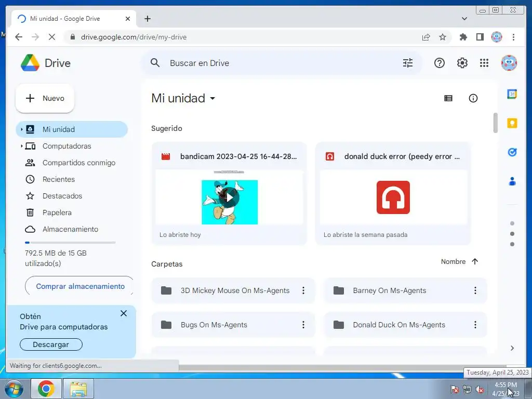
Task: Click the search magnifier icon
Action: [155, 63]
